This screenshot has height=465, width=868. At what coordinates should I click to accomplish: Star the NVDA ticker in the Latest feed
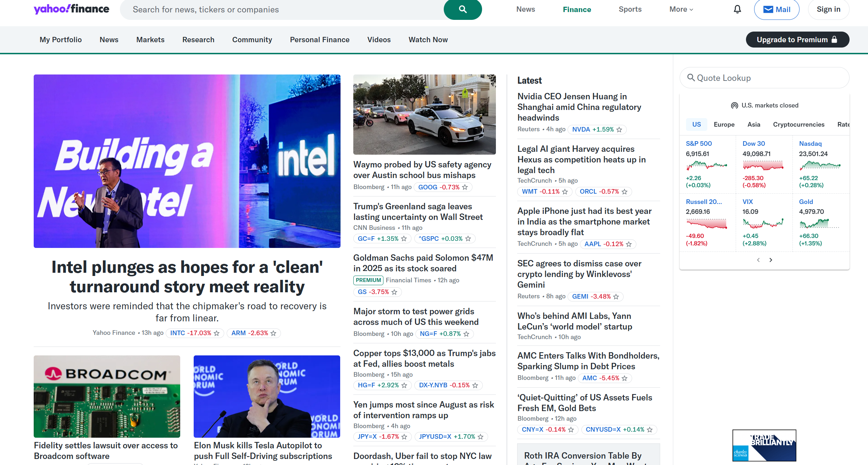(619, 129)
